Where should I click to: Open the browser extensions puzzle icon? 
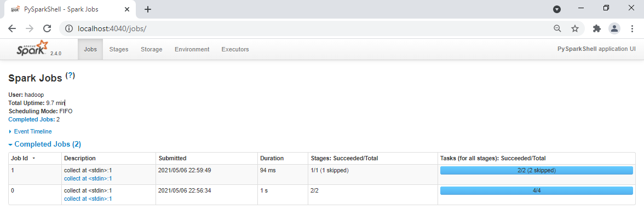coord(597,28)
